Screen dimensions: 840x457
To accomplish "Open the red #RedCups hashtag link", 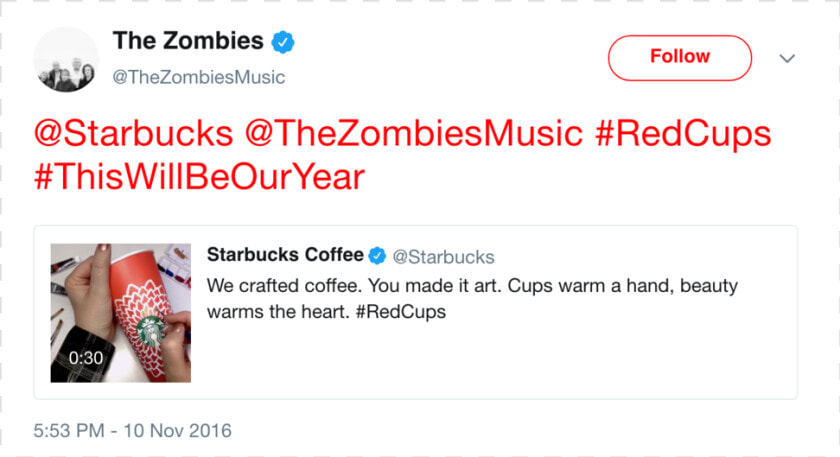I will click(683, 134).
